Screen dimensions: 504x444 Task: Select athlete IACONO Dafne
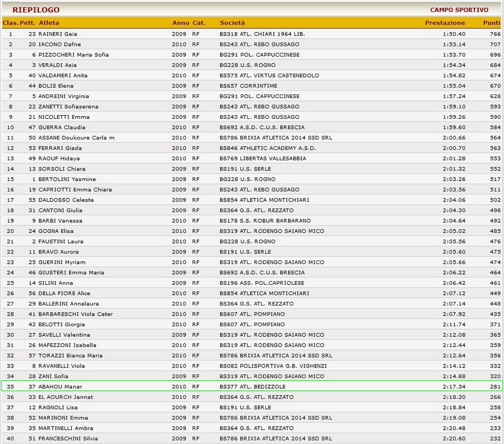(x=59, y=45)
